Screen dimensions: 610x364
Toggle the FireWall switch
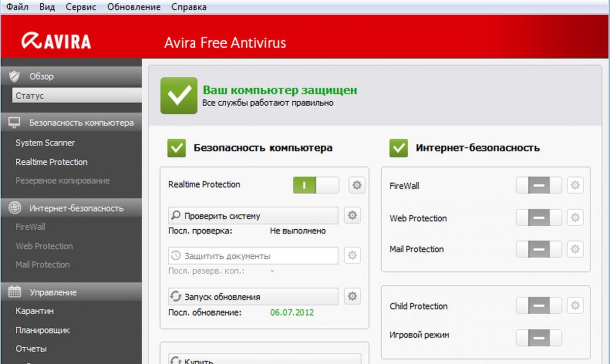click(x=539, y=186)
